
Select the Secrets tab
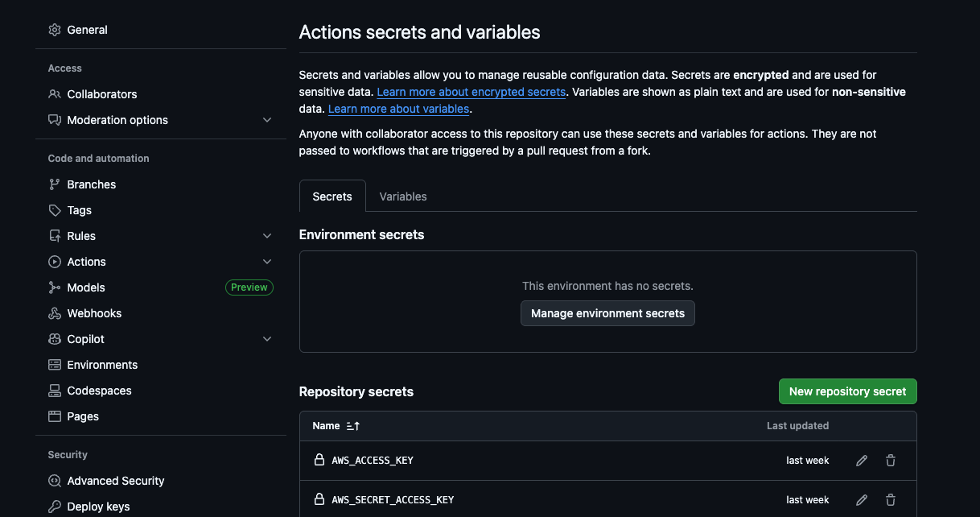pyautogui.click(x=332, y=196)
